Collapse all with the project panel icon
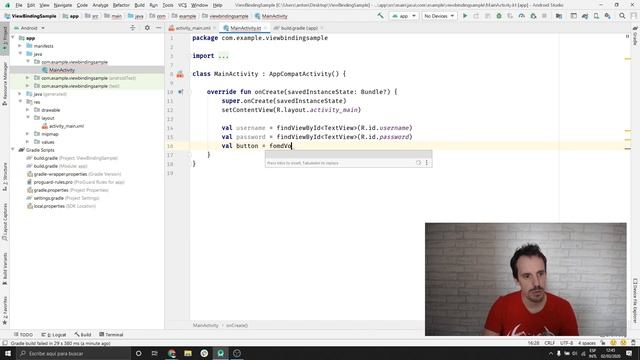The image size is (640, 360). coord(133,28)
